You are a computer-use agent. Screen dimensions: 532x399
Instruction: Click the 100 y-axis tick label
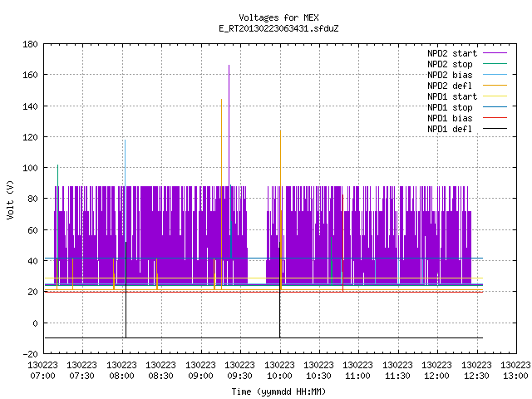30,168
